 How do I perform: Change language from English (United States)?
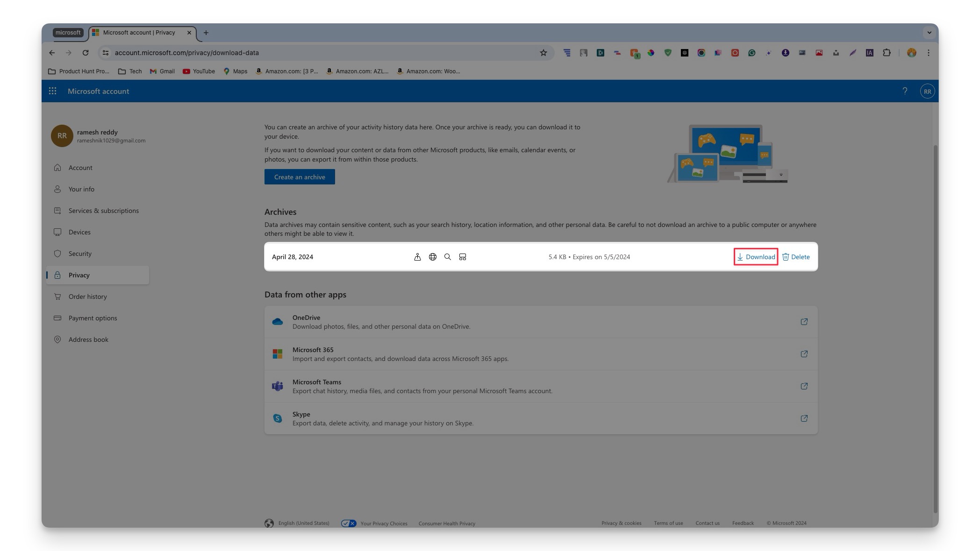tap(297, 523)
